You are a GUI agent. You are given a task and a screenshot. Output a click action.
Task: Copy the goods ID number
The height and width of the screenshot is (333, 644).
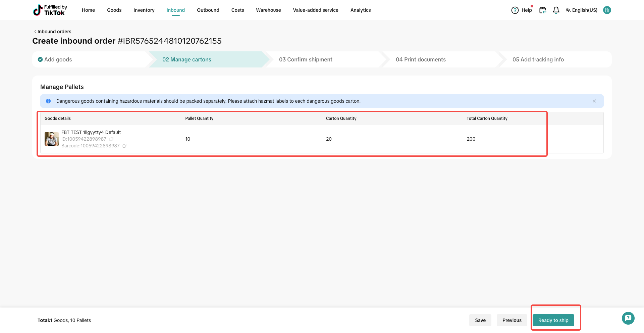coord(111,139)
